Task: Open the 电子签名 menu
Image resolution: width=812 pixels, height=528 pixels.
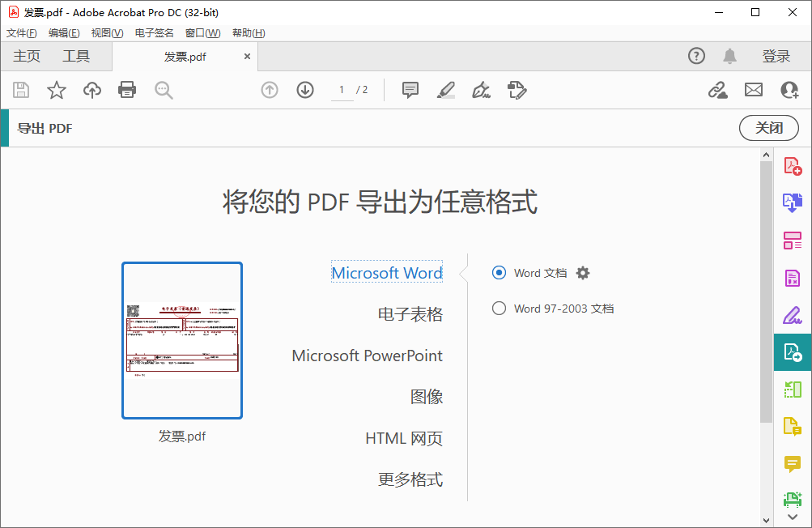Action: (x=155, y=33)
